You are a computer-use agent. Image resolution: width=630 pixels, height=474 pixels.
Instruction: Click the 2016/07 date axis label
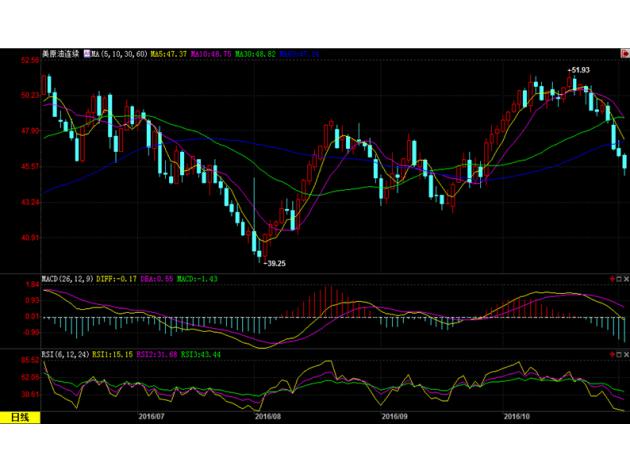point(151,417)
